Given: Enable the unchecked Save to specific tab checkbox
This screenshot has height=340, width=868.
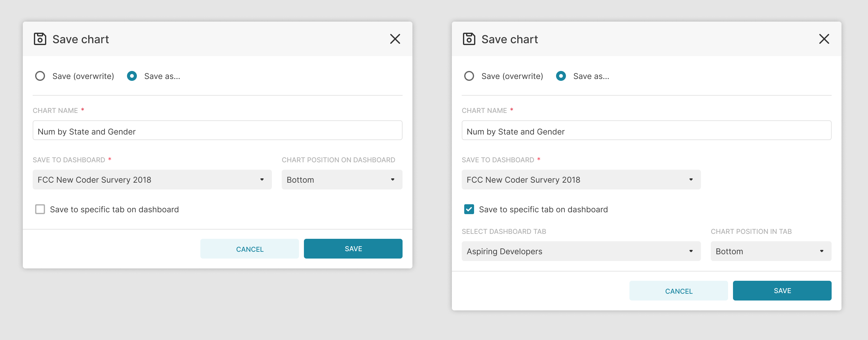Looking at the screenshot, I should tap(40, 209).
